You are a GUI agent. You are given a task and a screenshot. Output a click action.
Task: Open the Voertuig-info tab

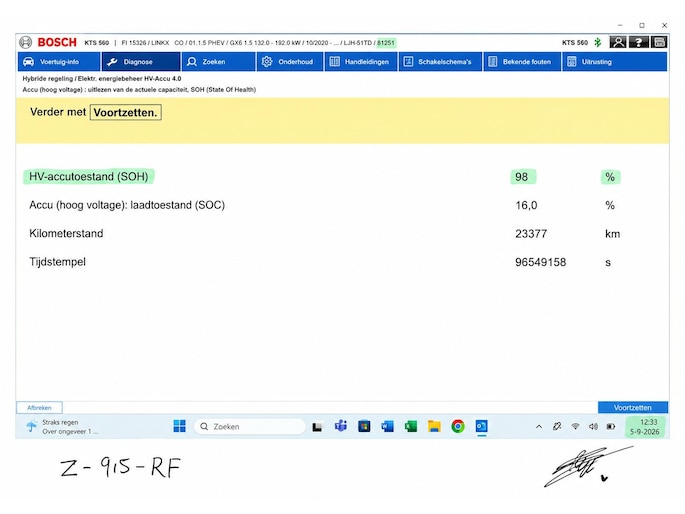59,62
